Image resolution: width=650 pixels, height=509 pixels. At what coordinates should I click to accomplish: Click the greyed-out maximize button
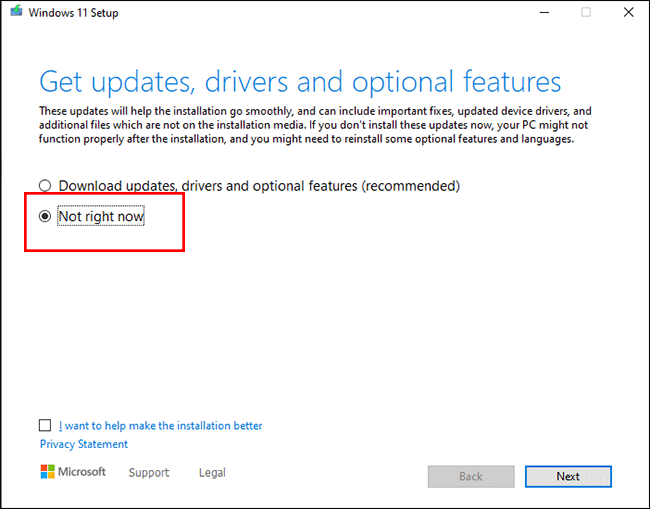(586, 13)
